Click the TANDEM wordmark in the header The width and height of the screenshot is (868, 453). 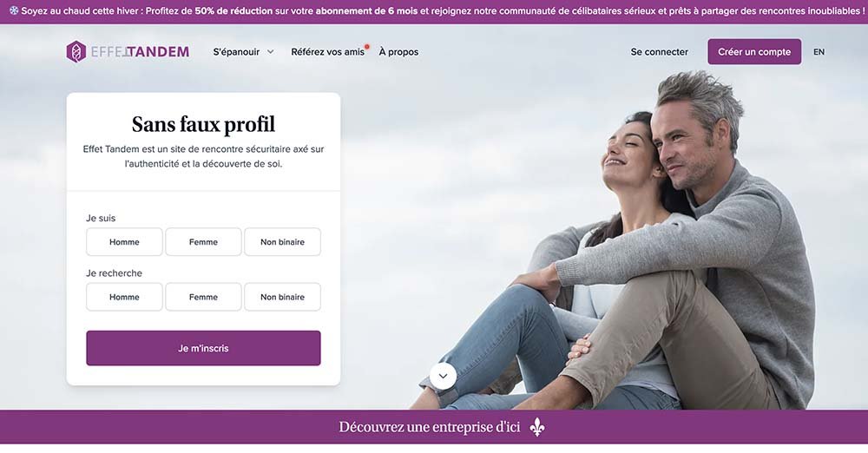tap(158, 52)
